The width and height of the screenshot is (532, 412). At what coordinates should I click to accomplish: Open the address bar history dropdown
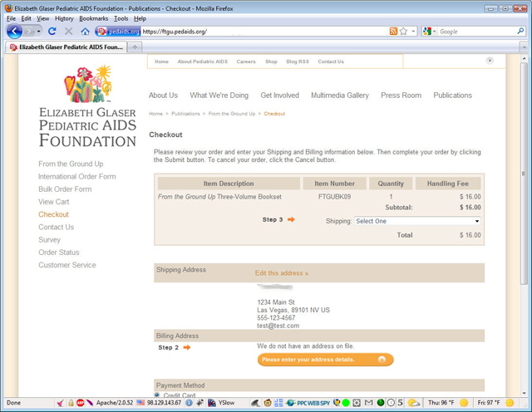click(413, 32)
